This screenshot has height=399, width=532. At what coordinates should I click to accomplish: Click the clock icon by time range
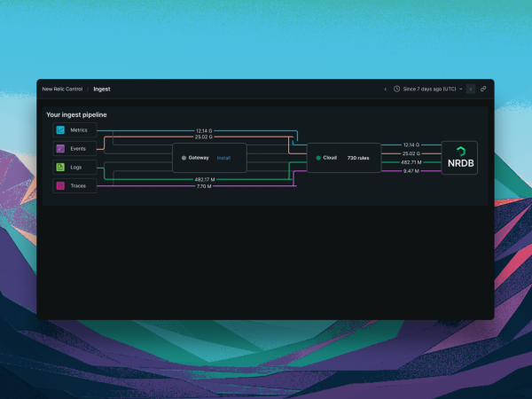pyautogui.click(x=396, y=89)
